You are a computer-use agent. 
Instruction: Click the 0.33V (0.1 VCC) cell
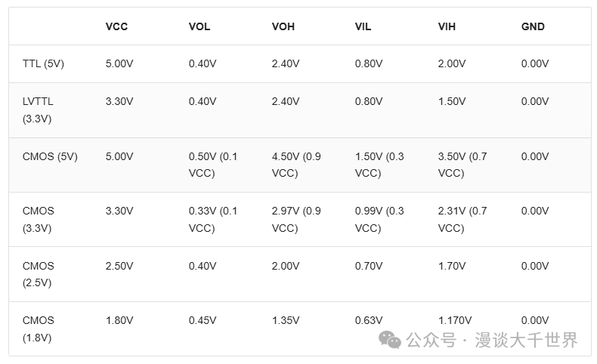point(213,219)
